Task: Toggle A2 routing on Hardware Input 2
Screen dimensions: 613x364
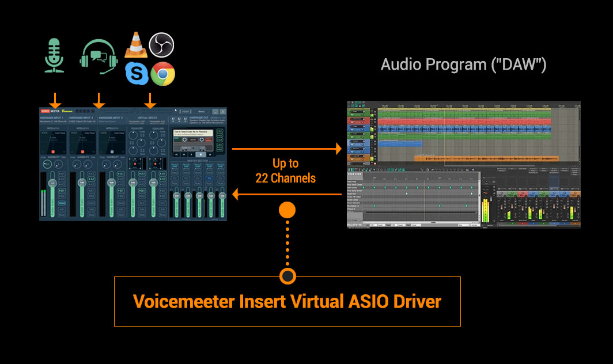Action: click(x=92, y=179)
